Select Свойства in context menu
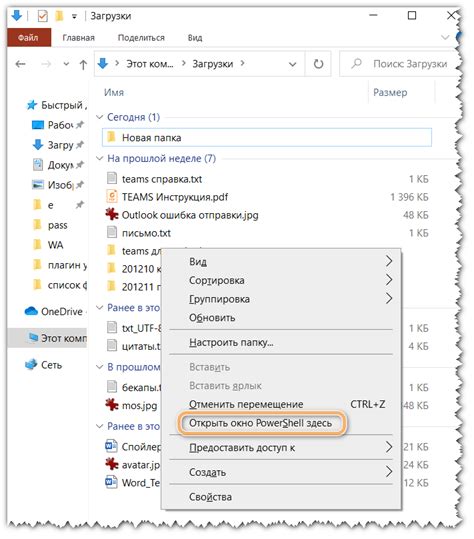 click(210, 497)
